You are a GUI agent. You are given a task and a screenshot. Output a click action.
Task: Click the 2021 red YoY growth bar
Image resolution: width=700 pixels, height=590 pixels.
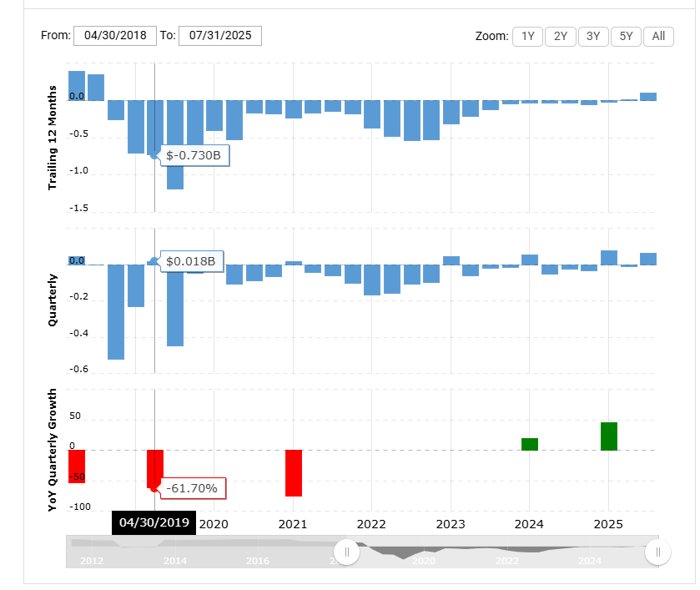point(294,473)
